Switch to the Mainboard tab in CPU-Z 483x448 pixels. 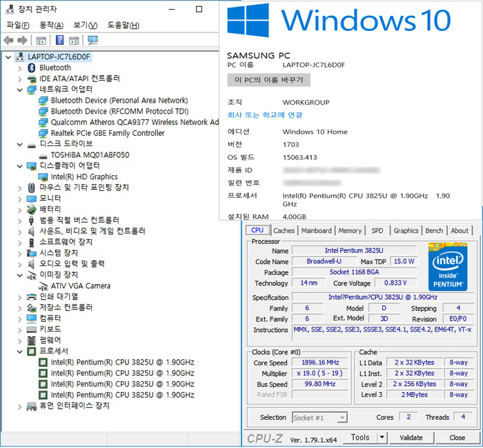coord(316,231)
